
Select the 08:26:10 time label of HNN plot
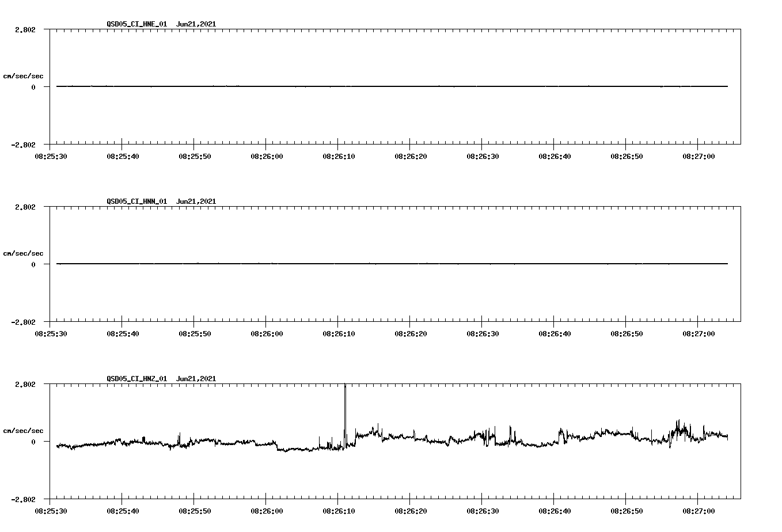tap(338, 334)
